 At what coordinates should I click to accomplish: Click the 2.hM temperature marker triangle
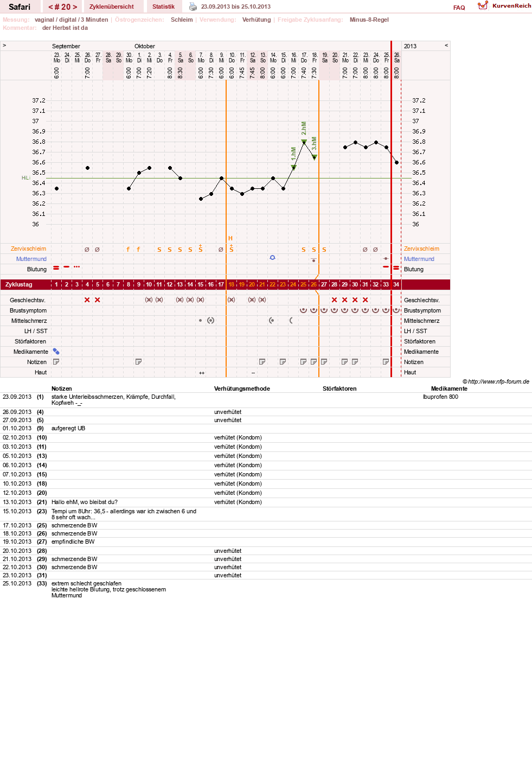[304, 142]
